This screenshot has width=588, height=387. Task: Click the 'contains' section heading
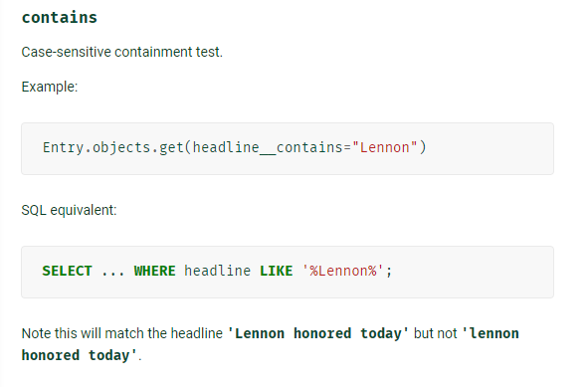pos(60,17)
